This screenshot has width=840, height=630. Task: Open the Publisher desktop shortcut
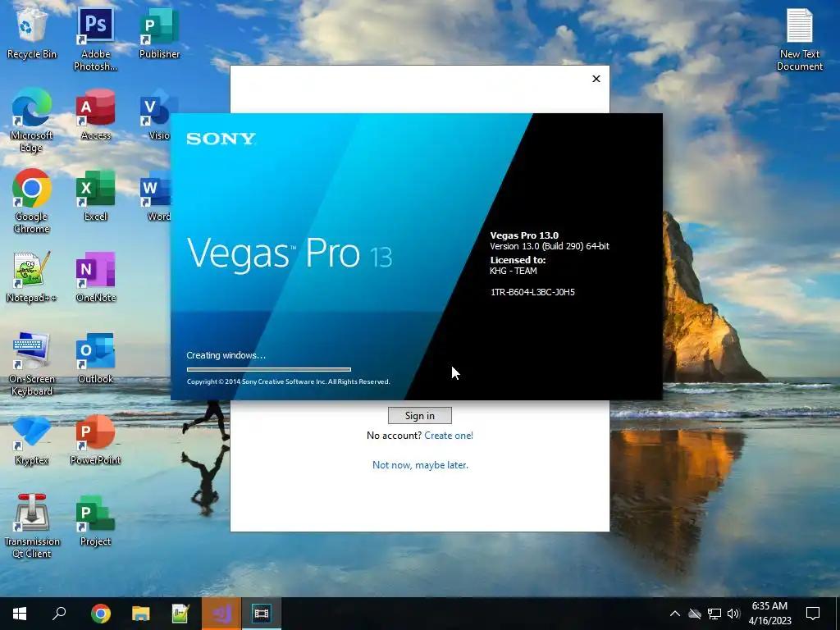159,33
